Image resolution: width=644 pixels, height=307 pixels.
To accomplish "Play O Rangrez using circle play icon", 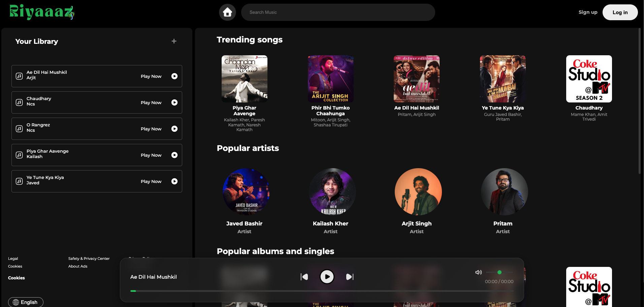I will (x=174, y=129).
